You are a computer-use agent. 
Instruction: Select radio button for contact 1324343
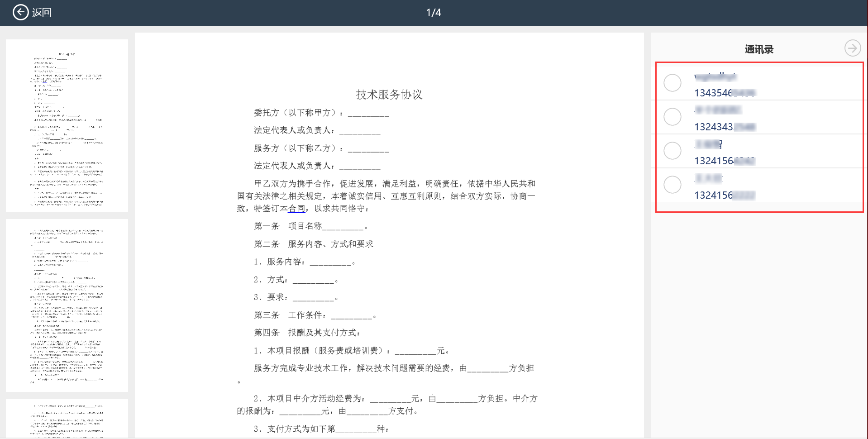(x=672, y=117)
